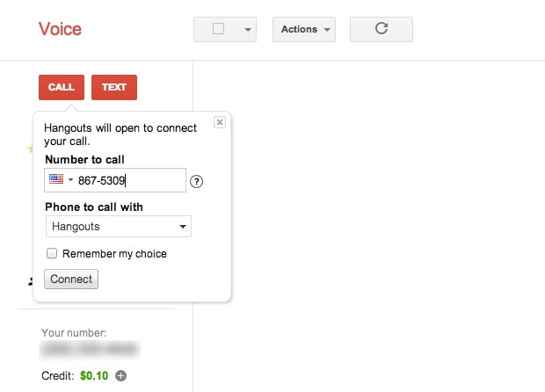Open the Actions menu

click(304, 29)
